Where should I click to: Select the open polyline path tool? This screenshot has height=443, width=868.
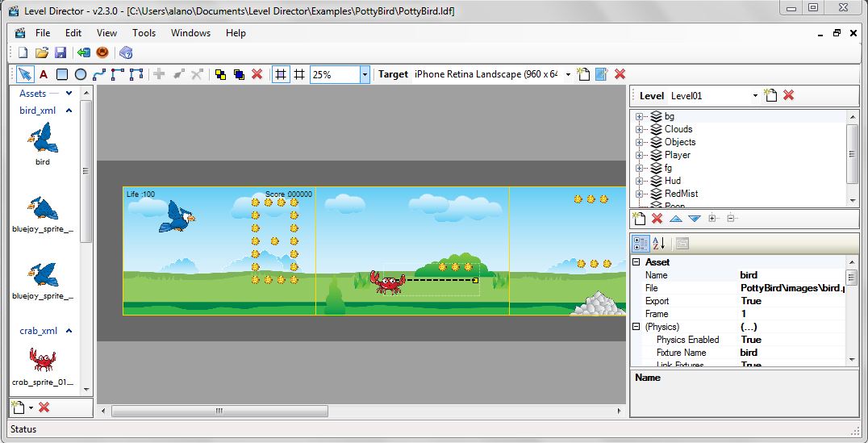(117, 74)
